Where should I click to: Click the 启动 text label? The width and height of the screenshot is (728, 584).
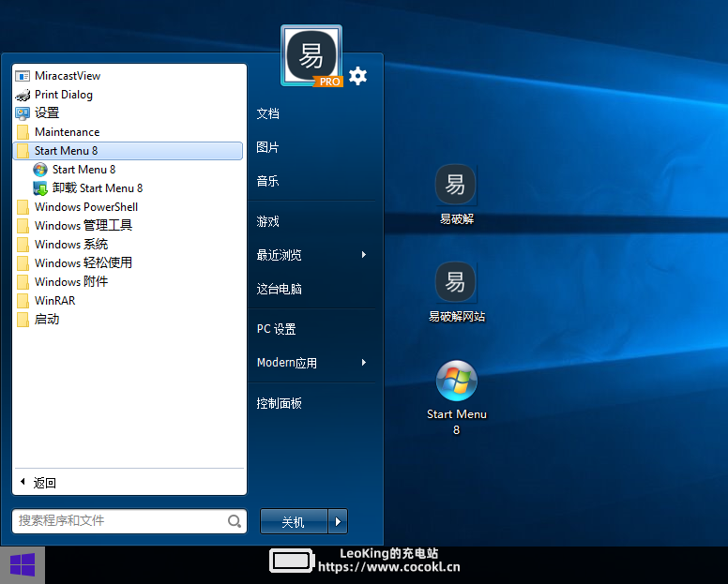47,319
